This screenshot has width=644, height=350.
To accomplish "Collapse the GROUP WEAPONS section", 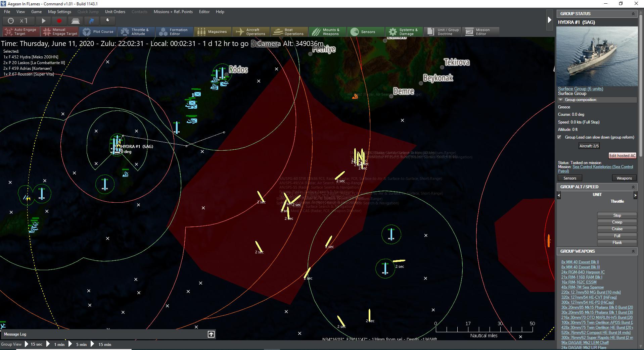I will pyautogui.click(x=633, y=251).
